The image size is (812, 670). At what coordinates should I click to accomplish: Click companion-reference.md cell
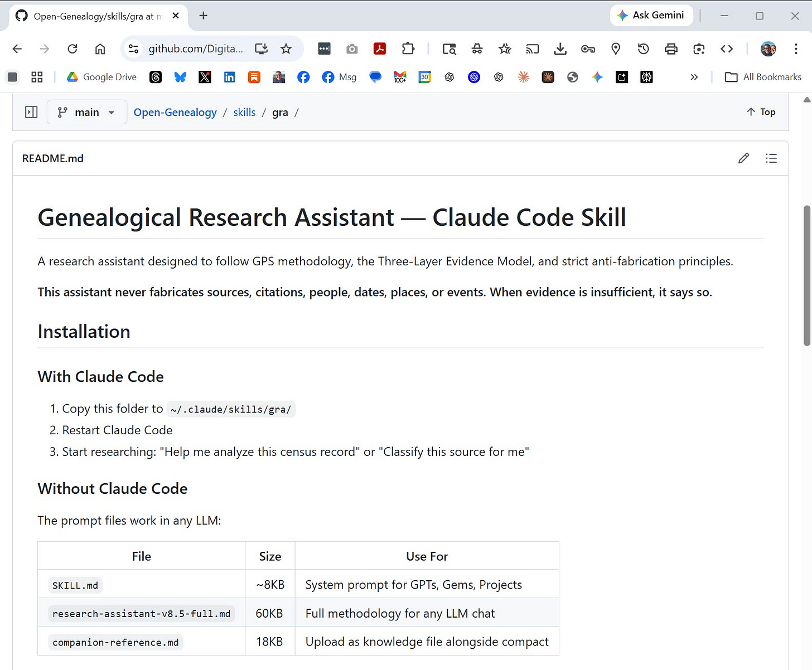[x=142, y=642]
